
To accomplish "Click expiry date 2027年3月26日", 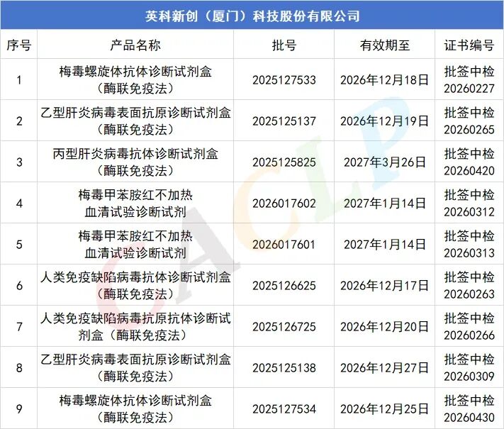I will click(x=385, y=162).
